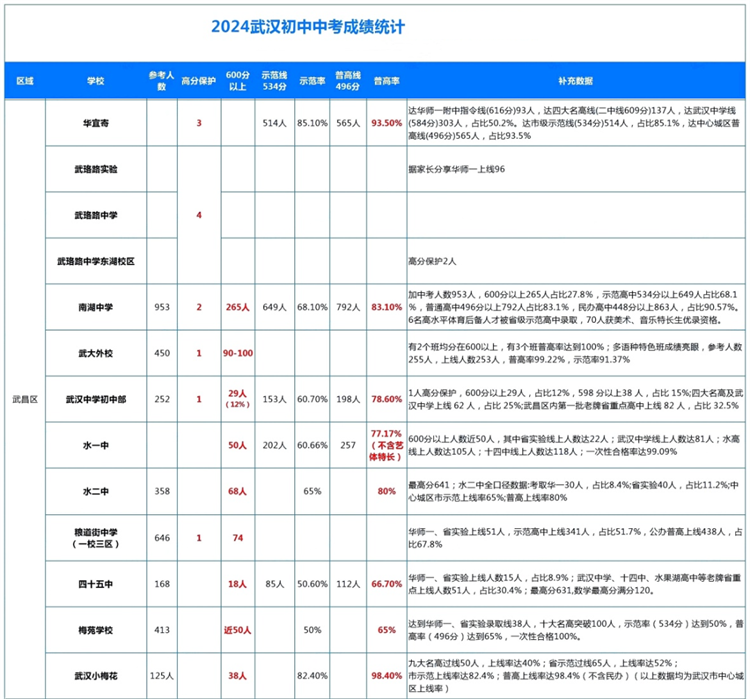Screen dimensions: 750x699
Task: Click the school name 四十五中
Action: point(96,584)
